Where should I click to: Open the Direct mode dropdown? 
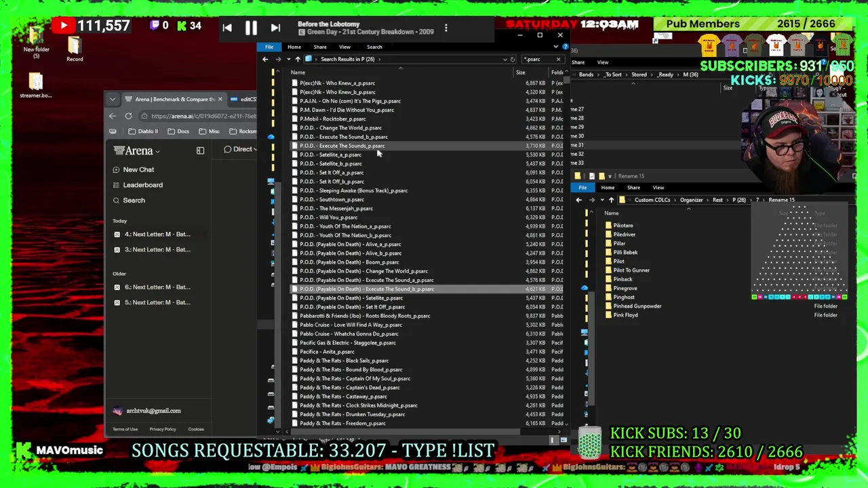click(240, 149)
